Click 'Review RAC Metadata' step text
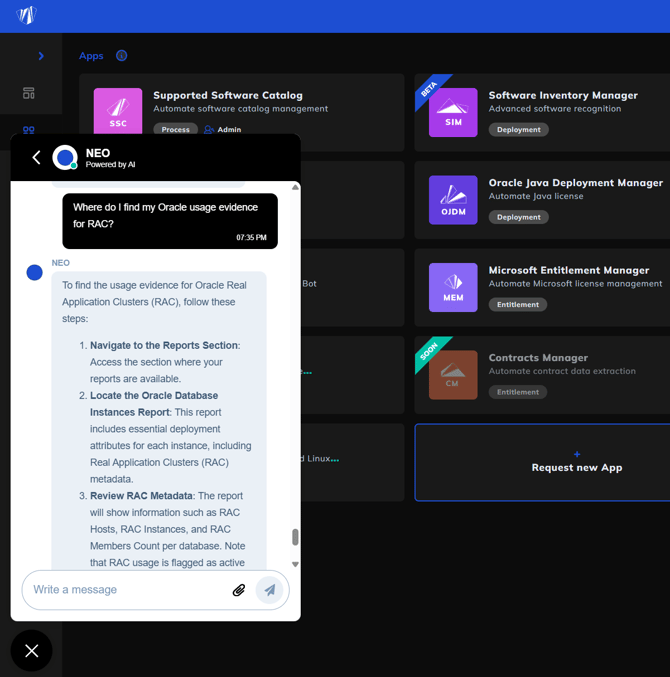The image size is (670, 677). 141,496
